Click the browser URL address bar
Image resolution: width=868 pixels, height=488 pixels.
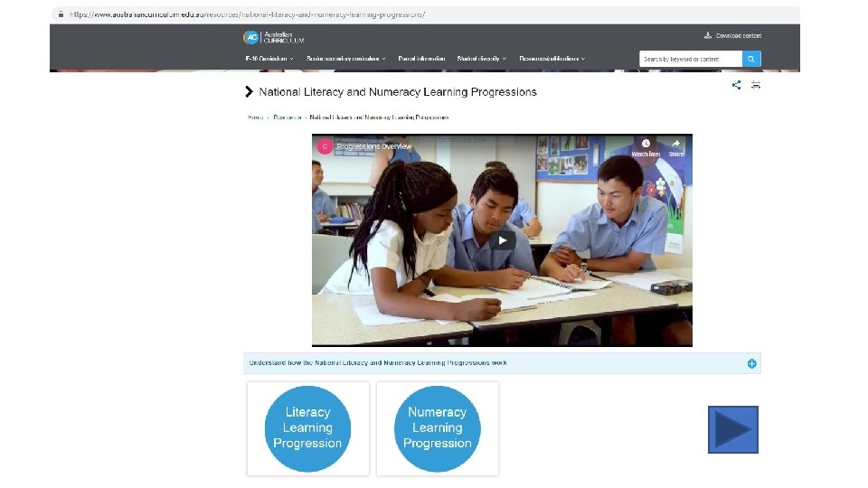tap(425, 14)
